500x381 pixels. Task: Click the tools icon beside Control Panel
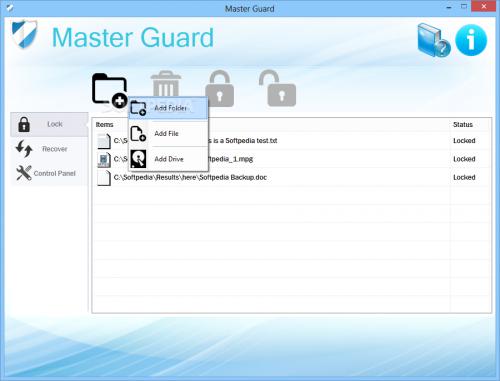pyautogui.click(x=24, y=173)
